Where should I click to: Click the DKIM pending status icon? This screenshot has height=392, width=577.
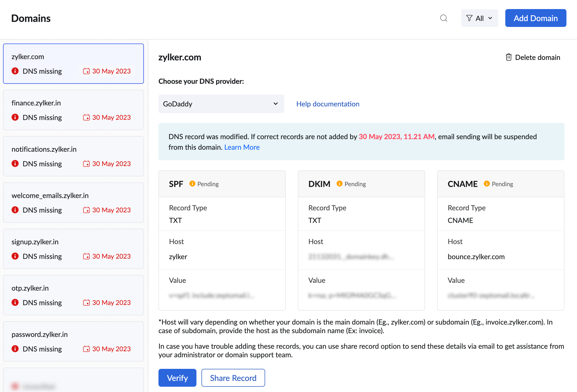click(339, 184)
